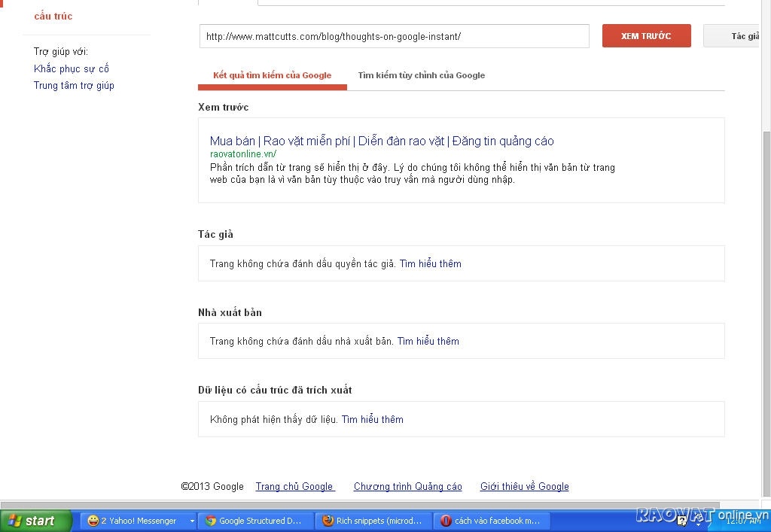Open the Chương trình Quảng cáo footer link
Screen dimensions: 771x532
pyautogui.click(x=407, y=486)
